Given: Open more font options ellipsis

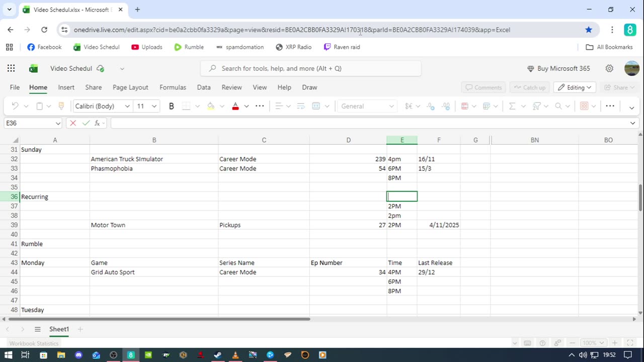Looking at the screenshot, I should (260, 106).
